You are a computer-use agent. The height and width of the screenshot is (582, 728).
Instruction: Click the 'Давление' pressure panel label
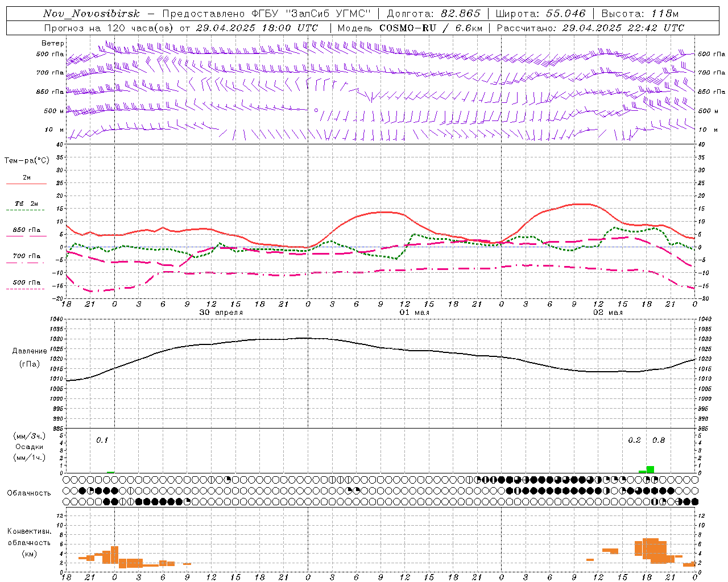[x=30, y=351]
